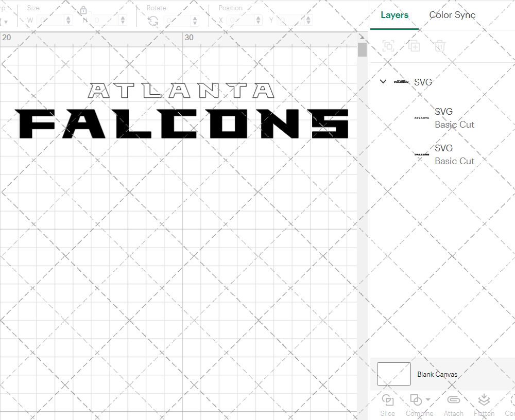Select the FALCONS black text on canvas
515x420 pixels.
(182, 124)
